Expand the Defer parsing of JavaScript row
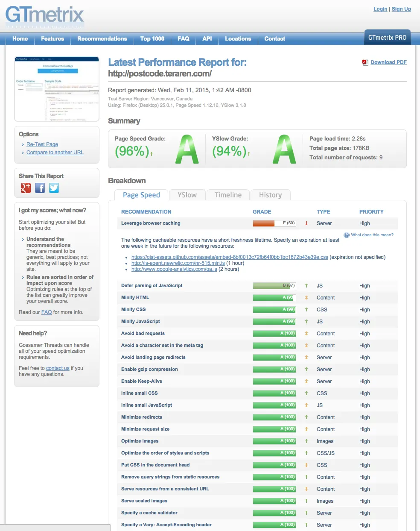Viewport: 420px width, 531px height. click(152, 286)
